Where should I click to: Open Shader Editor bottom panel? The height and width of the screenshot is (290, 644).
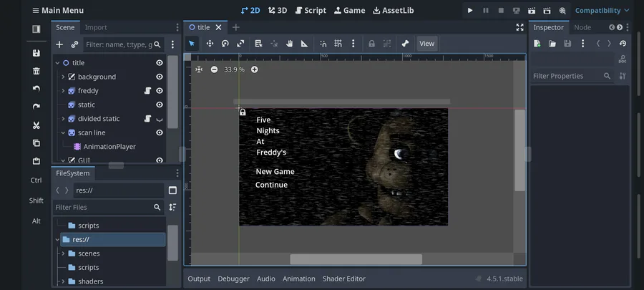(343, 279)
